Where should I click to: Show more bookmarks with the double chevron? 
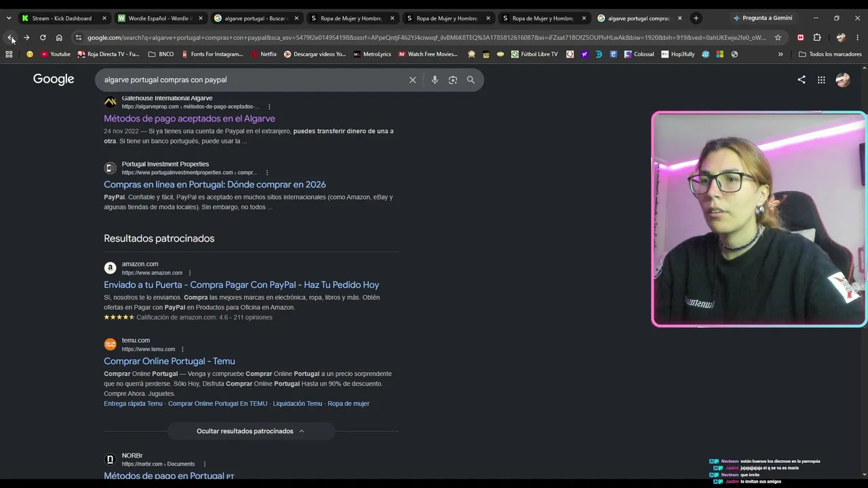click(781, 54)
